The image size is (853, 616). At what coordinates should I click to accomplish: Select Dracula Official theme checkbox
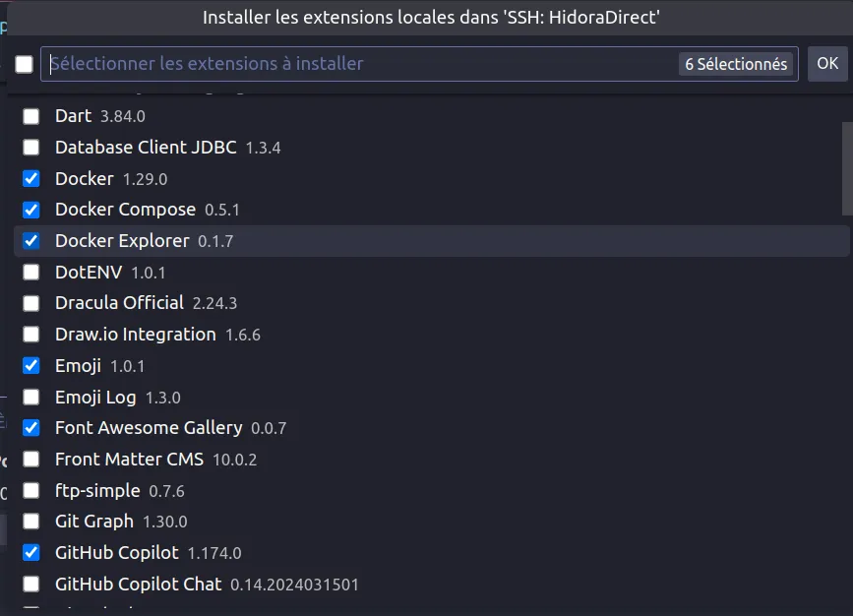[31, 303]
